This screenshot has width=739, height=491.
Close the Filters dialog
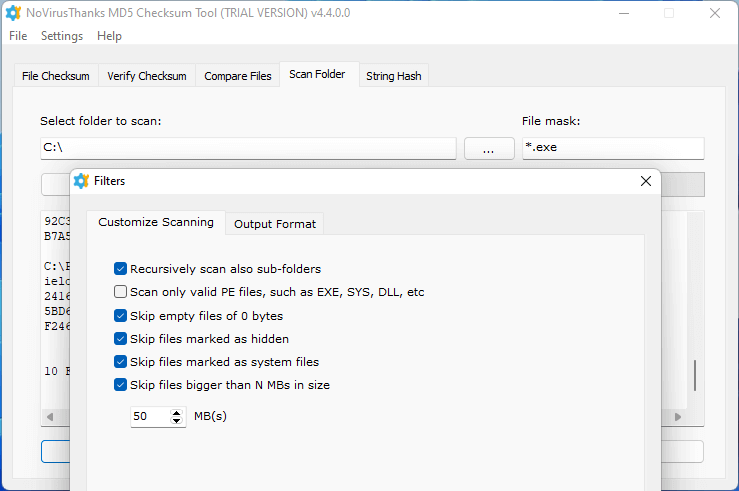[646, 181]
